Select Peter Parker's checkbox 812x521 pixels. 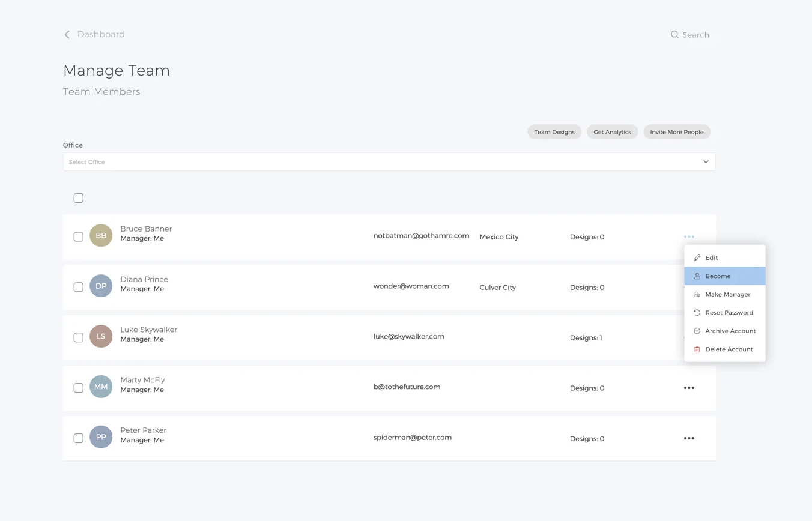click(79, 438)
